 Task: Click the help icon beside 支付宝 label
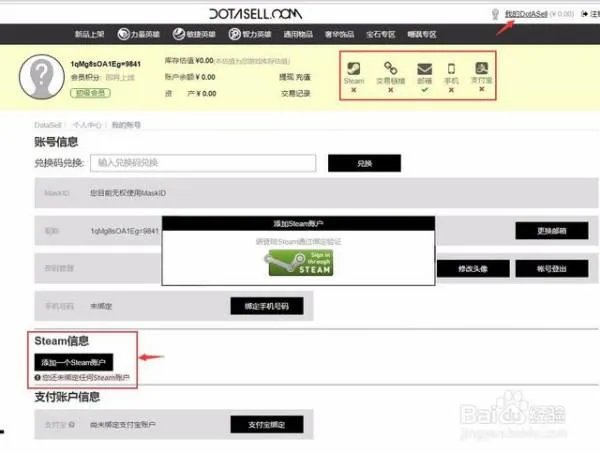pyautogui.click(x=72, y=425)
